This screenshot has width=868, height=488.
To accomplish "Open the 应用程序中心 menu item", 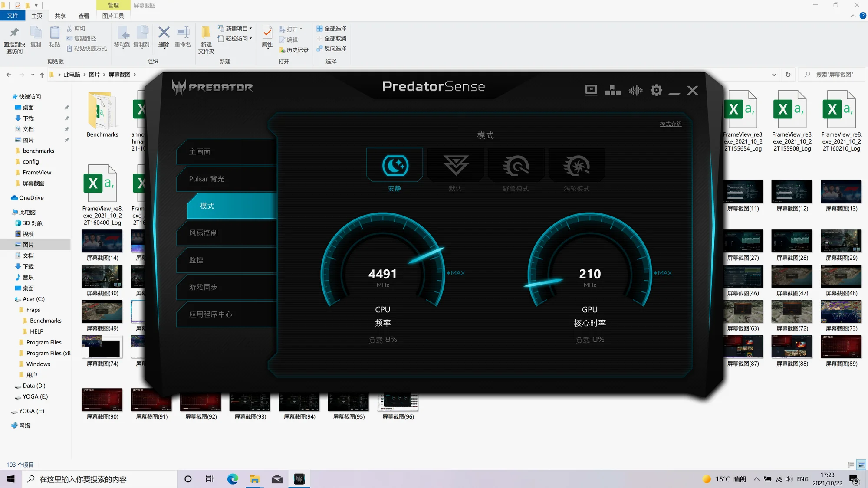I will pyautogui.click(x=227, y=314).
